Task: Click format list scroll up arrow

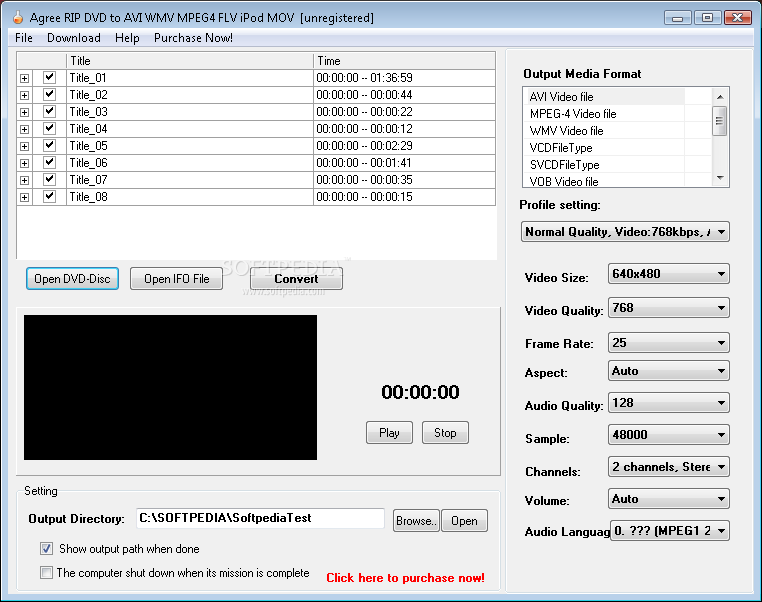Action: click(720, 97)
